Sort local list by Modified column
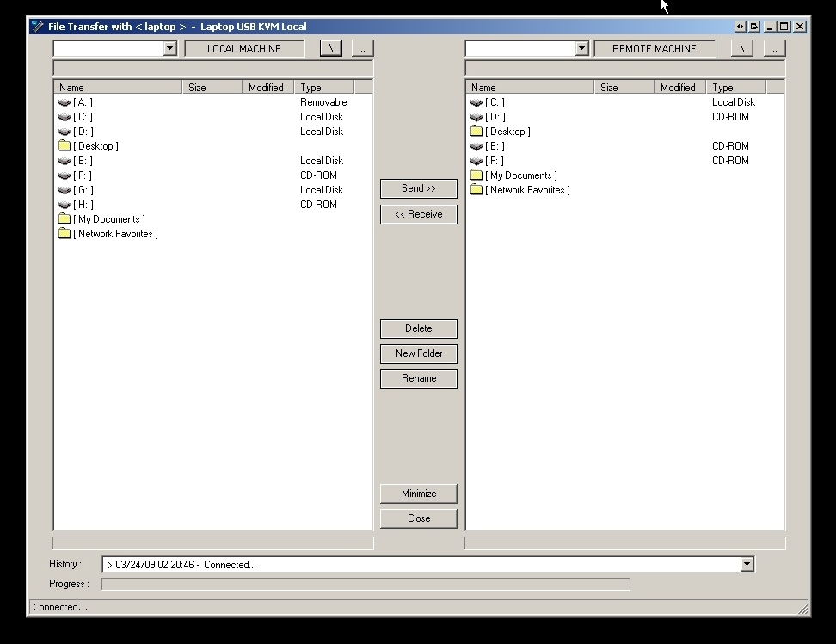This screenshot has height=644, width=836. click(268, 88)
